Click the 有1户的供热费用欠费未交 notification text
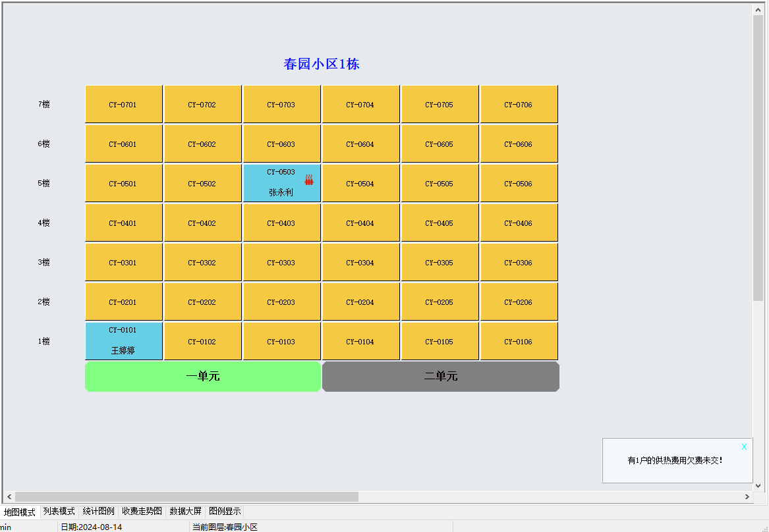 coord(675,460)
